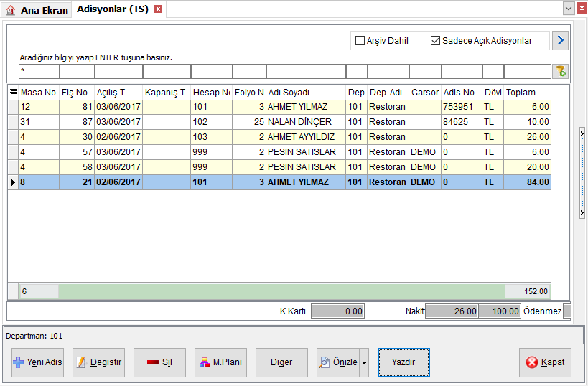Click the Yazdır print button
The width and height of the screenshot is (588, 386).
pos(403,362)
